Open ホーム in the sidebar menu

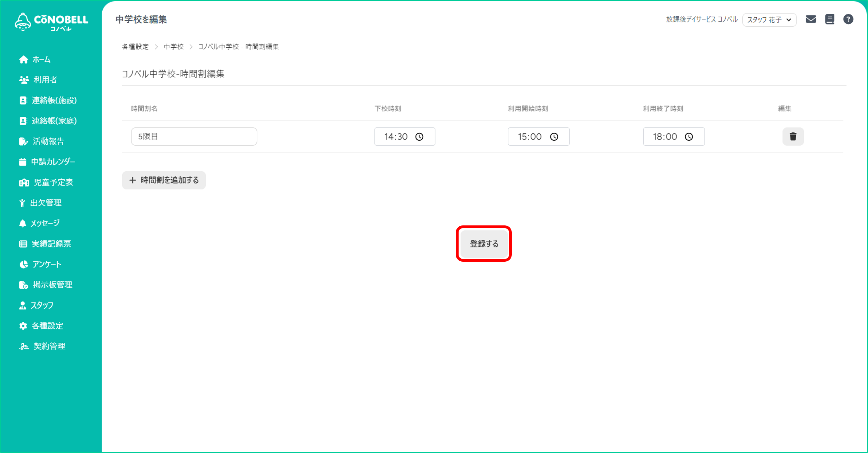pos(41,60)
